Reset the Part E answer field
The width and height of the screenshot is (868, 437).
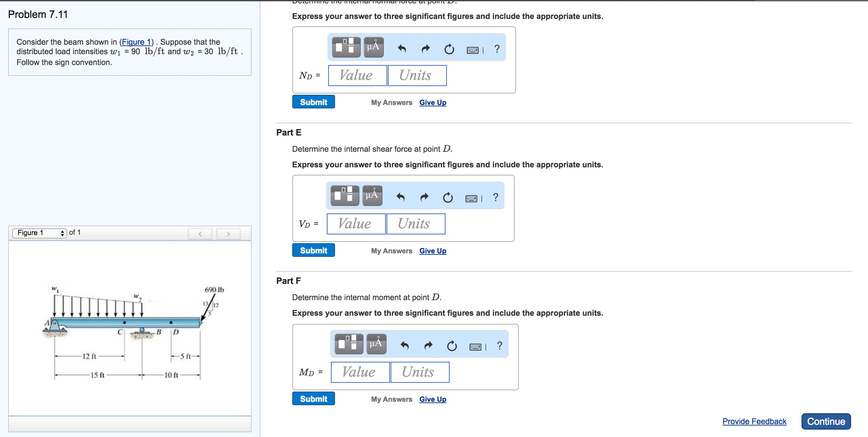click(447, 197)
